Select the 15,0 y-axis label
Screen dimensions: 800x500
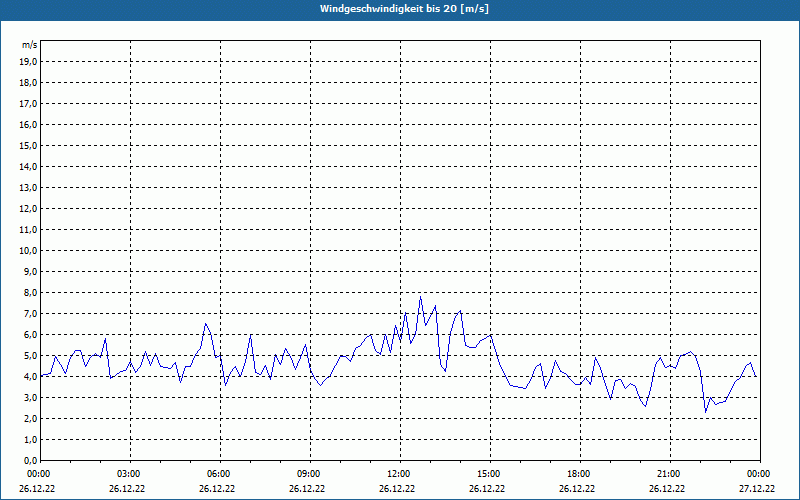[x=29, y=145]
